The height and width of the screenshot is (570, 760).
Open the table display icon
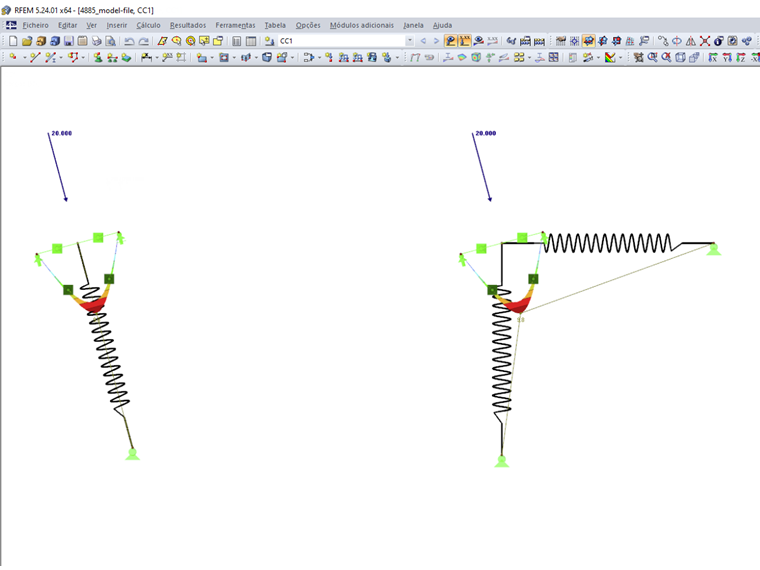[251, 41]
